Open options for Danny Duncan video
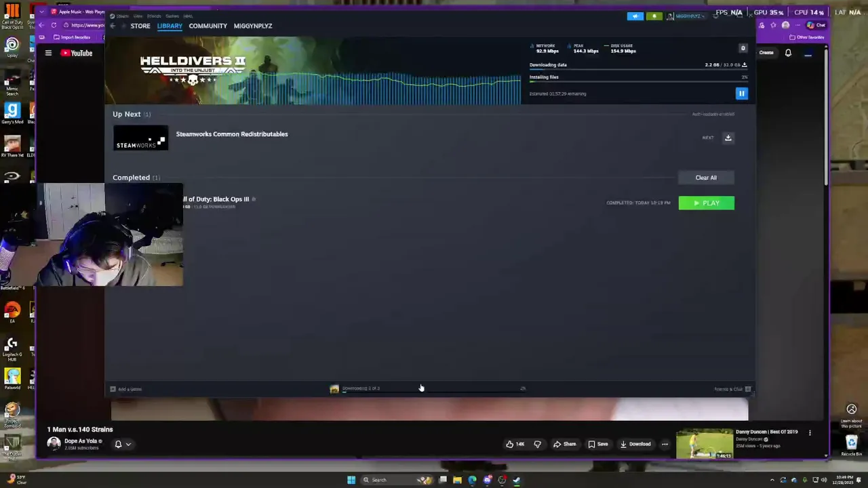This screenshot has width=868, height=488. point(810,432)
